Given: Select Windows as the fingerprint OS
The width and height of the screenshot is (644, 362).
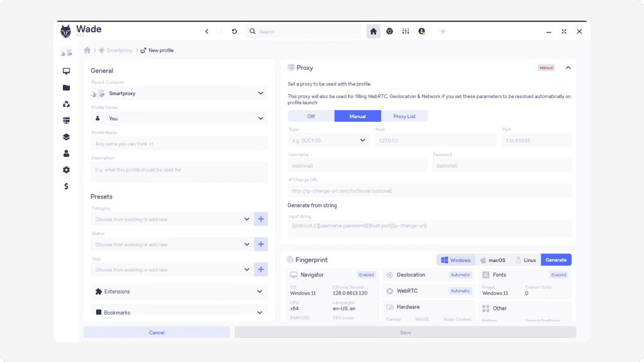Looking at the screenshot, I should [x=455, y=260].
